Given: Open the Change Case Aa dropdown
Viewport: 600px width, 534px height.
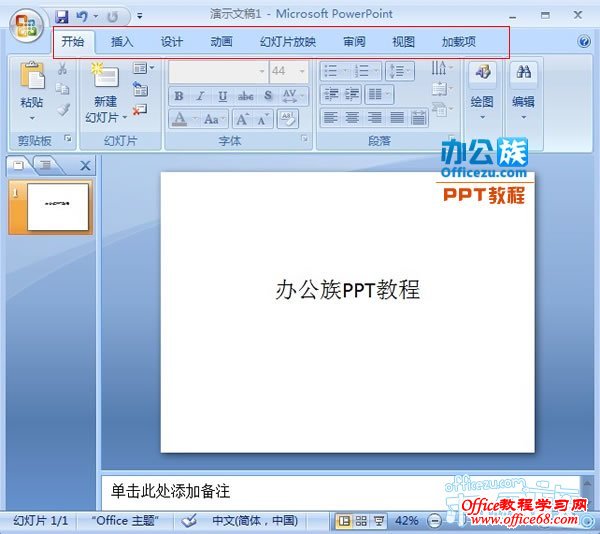Looking at the screenshot, I should pyautogui.click(x=214, y=119).
